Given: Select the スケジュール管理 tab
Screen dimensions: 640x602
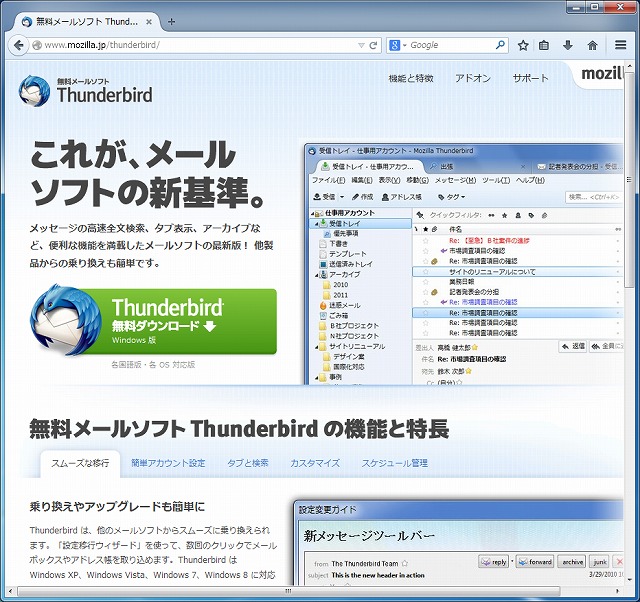Looking at the screenshot, I should tap(394, 464).
